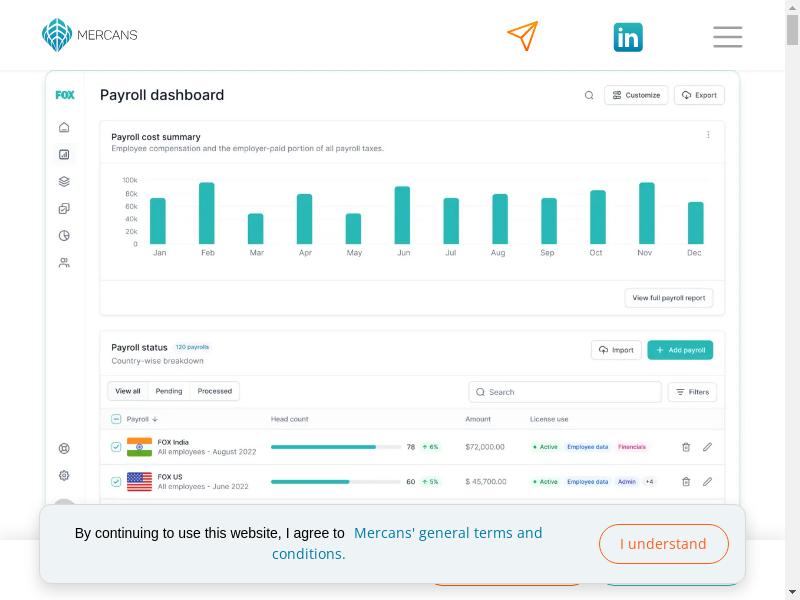
Task: Open the hamburger navigation menu
Action: 727,38
